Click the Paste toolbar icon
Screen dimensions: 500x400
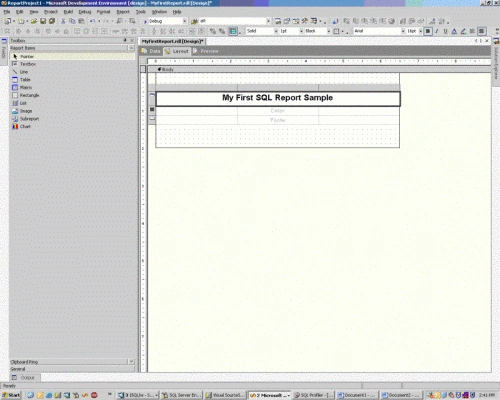click(x=81, y=21)
